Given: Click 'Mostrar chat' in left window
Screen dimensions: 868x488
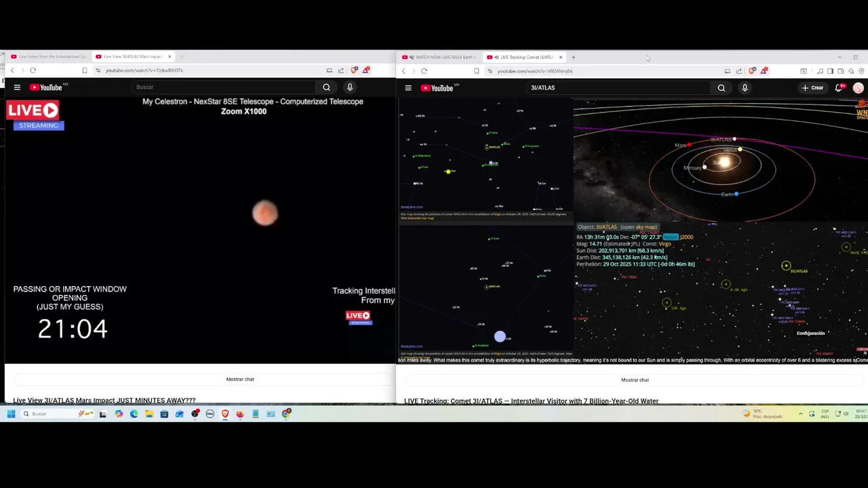Looking at the screenshot, I should [x=240, y=379].
